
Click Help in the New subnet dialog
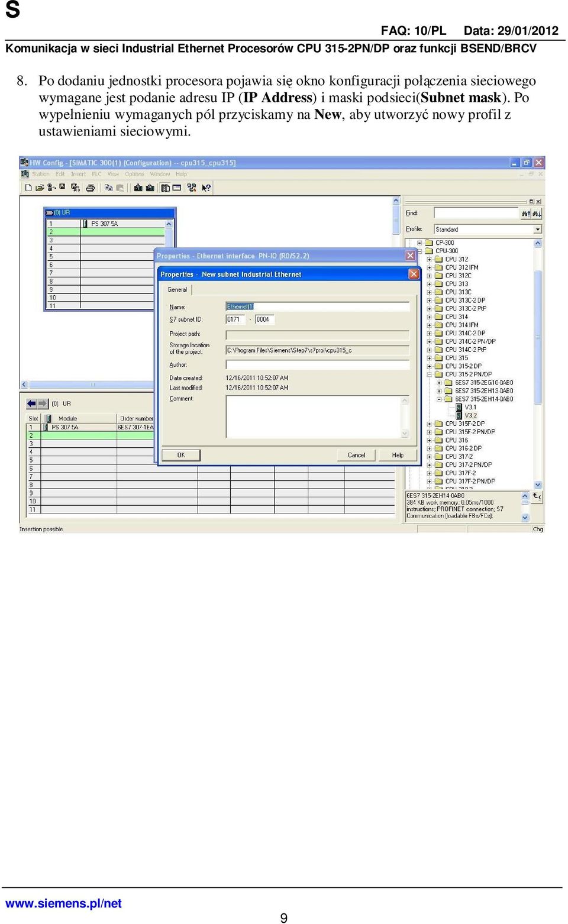coord(398,455)
